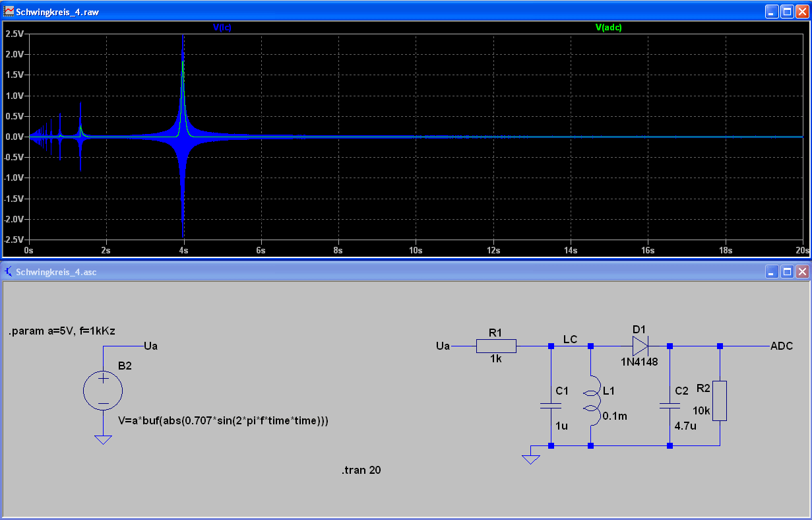Click the Schwingkreis_4.raw title bar
812x520 pixels.
coord(406,12)
